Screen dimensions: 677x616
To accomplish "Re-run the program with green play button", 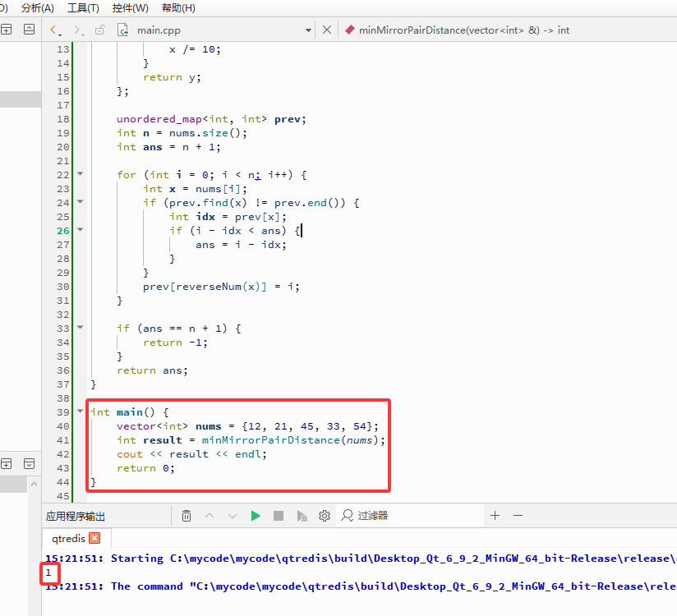I will [256, 516].
